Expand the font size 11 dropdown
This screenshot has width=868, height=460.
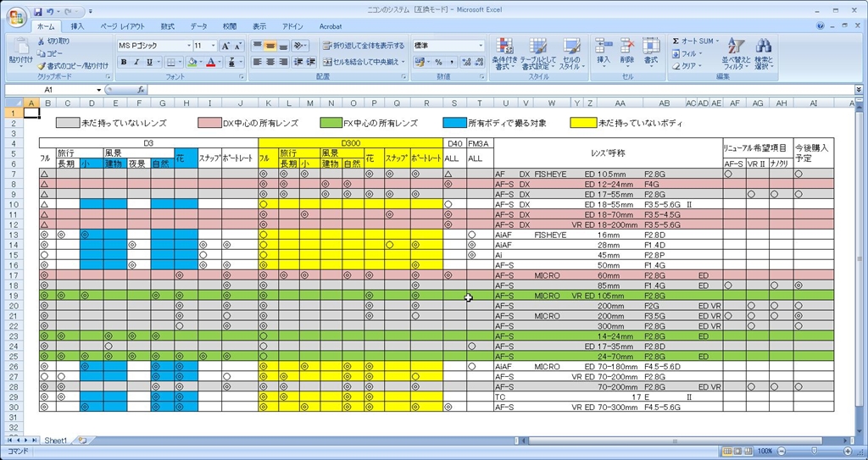click(212, 46)
